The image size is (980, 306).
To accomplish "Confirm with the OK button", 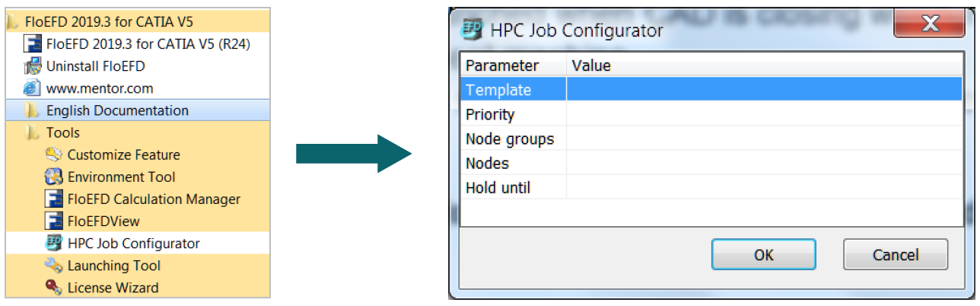I will [763, 255].
